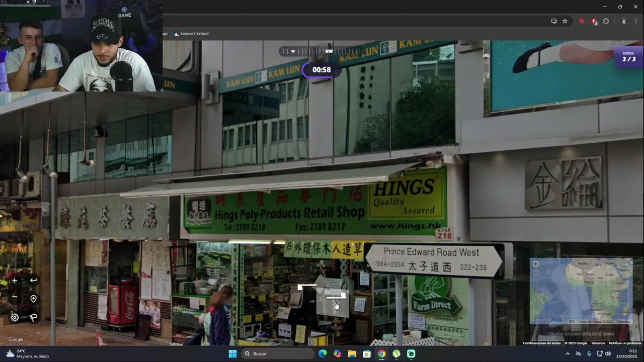The width and height of the screenshot is (644, 362).
Task: Open the Chrome three-dot menu
Action: [636, 21]
